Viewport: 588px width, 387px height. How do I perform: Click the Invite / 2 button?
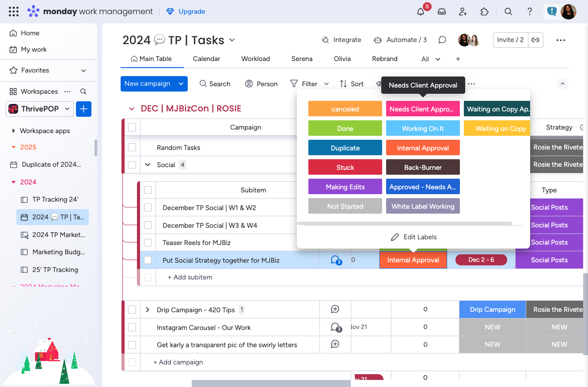tap(510, 40)
